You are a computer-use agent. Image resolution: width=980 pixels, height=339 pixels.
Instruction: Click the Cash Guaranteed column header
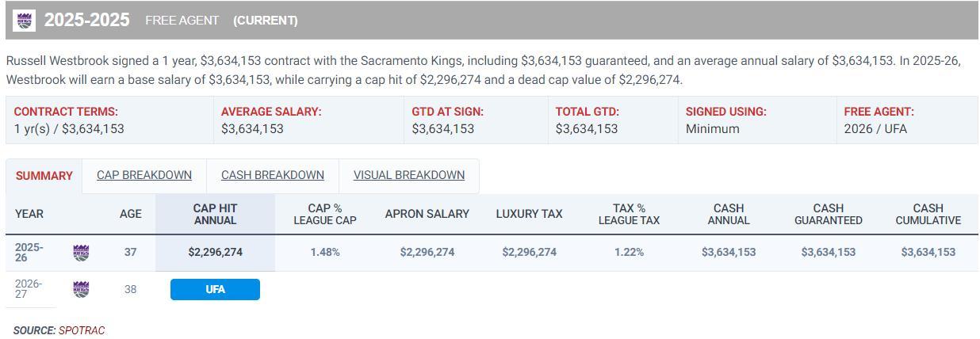click(x=828, y=214)
